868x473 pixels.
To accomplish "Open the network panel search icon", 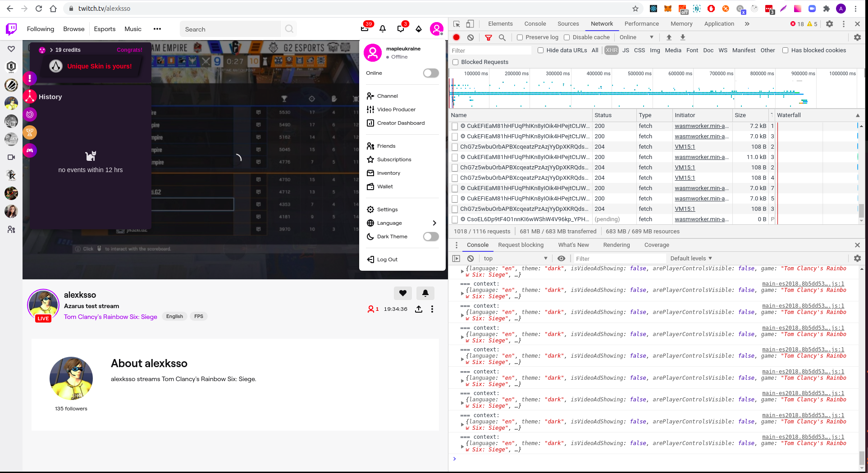I will [503, 37].
